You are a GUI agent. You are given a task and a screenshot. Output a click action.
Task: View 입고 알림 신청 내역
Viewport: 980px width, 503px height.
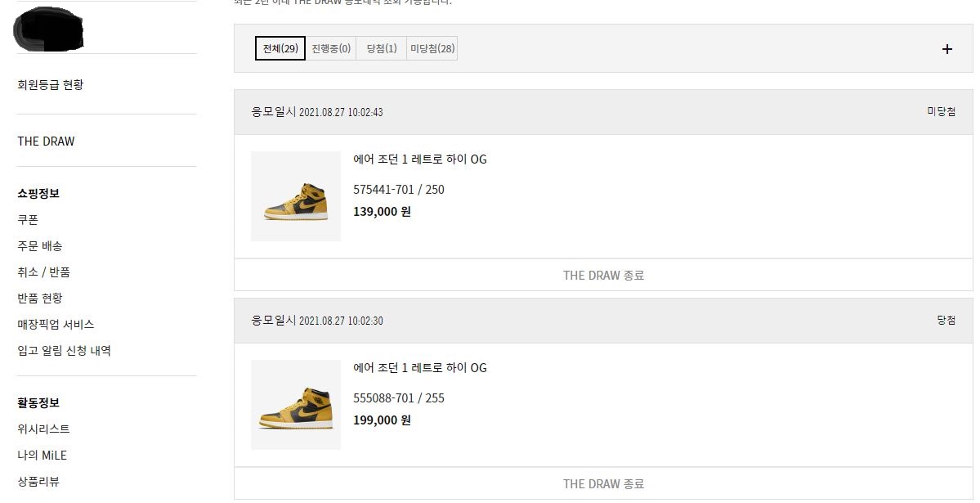64,350
